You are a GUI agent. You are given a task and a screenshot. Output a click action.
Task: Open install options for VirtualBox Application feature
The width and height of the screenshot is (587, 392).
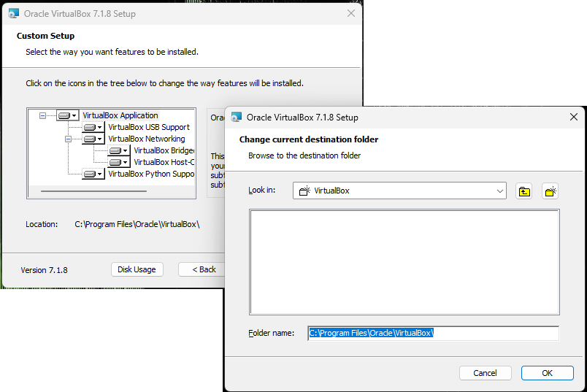tap(67, 115)
